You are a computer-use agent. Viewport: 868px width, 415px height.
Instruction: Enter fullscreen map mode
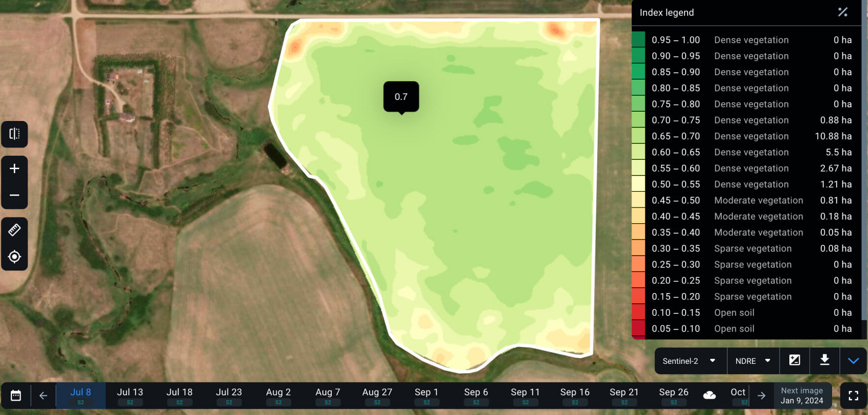tap(853, 395)
